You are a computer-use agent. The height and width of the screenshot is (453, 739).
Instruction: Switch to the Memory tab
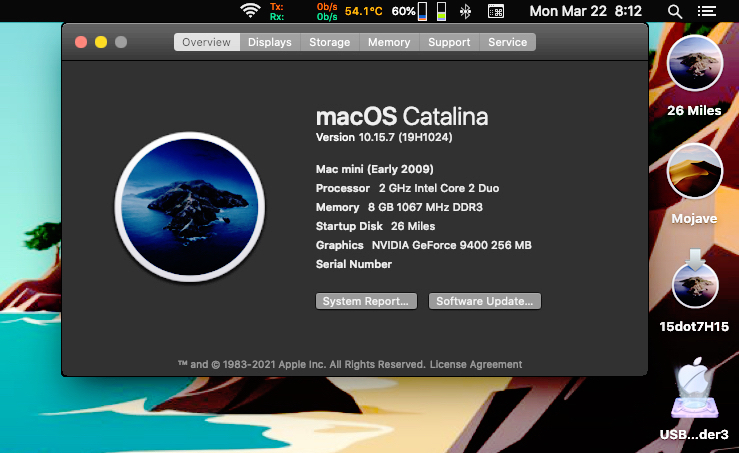pos(389,42)
